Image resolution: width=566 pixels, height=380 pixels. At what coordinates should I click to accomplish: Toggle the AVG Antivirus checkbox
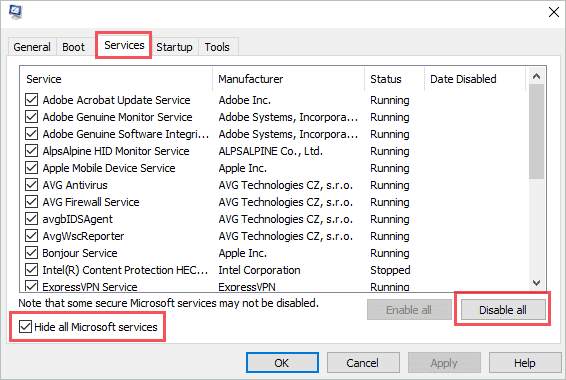(31, 185)
